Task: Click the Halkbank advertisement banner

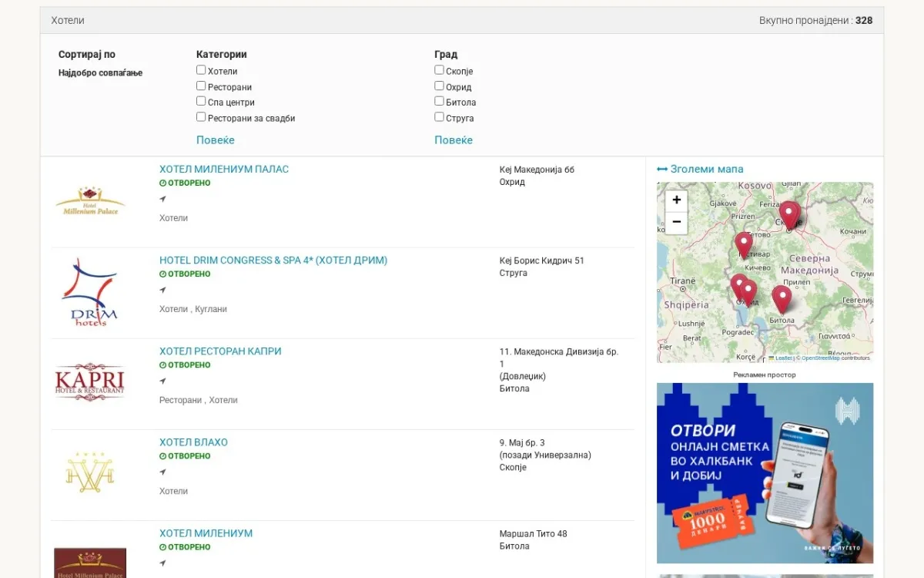Action: click(x=765, y=473)
